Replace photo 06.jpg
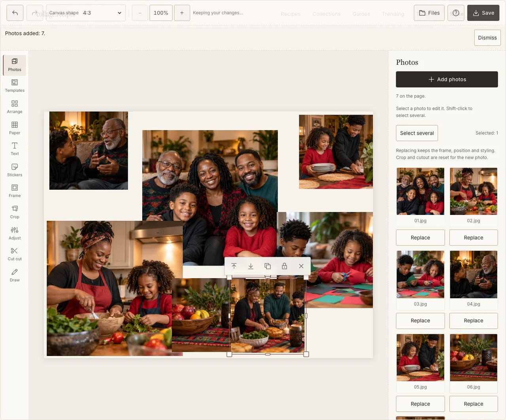The width and height of the screenshot is (506, 420). (x=474, y=404)
